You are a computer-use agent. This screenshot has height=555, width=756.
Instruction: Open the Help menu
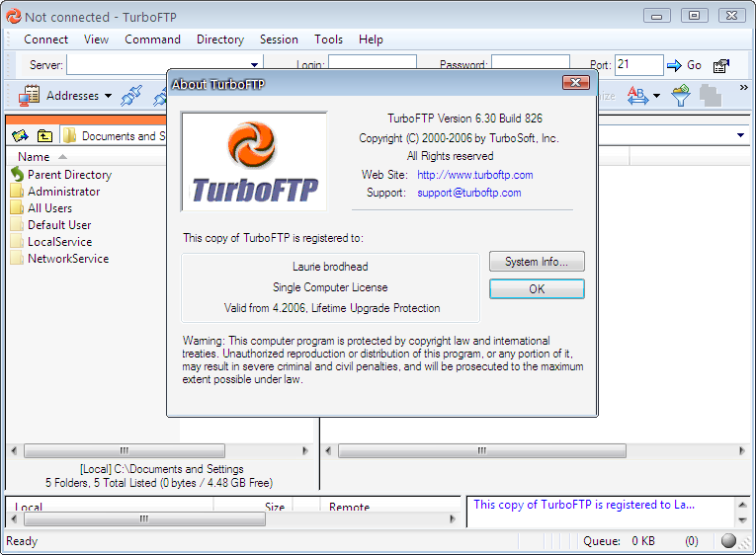[x=371, y=40]
